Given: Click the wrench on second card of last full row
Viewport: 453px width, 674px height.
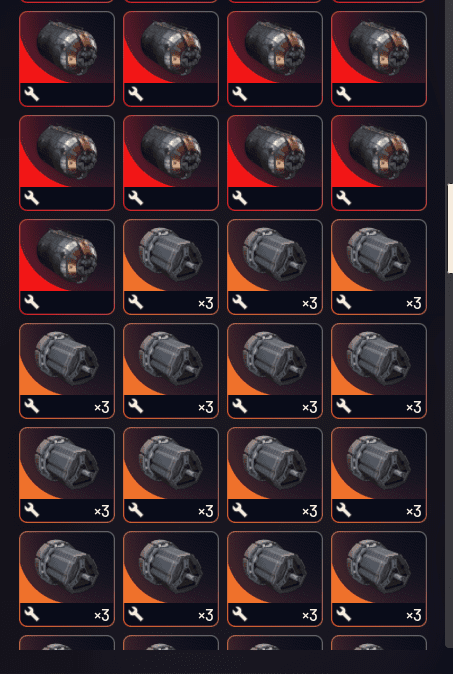Looking at the screenshot, I should click(x=136, y=614).
